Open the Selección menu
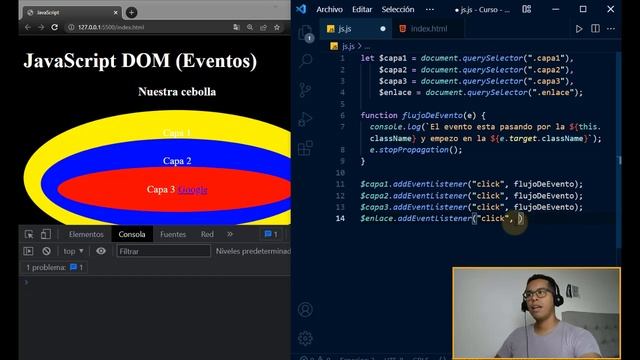Viewport: 640px width, 360px height. [x=398, y=9]
